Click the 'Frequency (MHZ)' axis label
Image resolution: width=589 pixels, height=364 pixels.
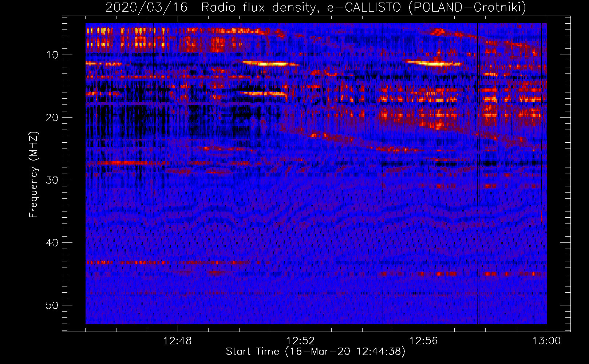tap(33, 174)
